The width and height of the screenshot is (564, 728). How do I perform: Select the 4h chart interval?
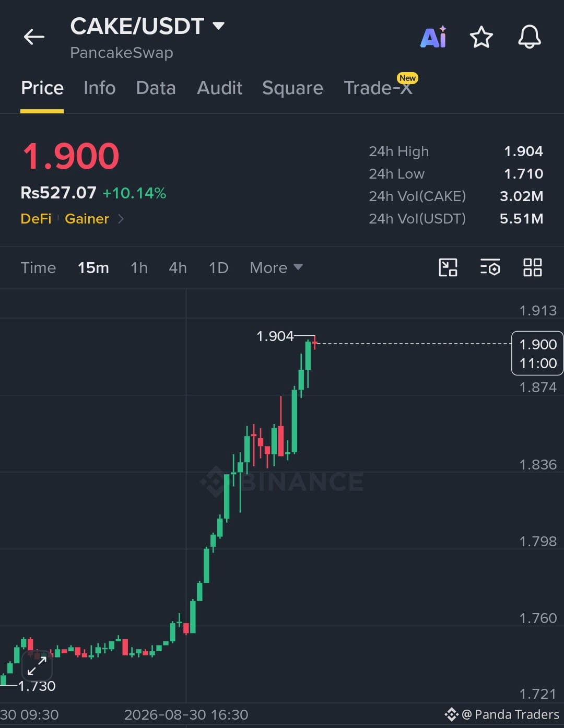[x=178, y=268]
